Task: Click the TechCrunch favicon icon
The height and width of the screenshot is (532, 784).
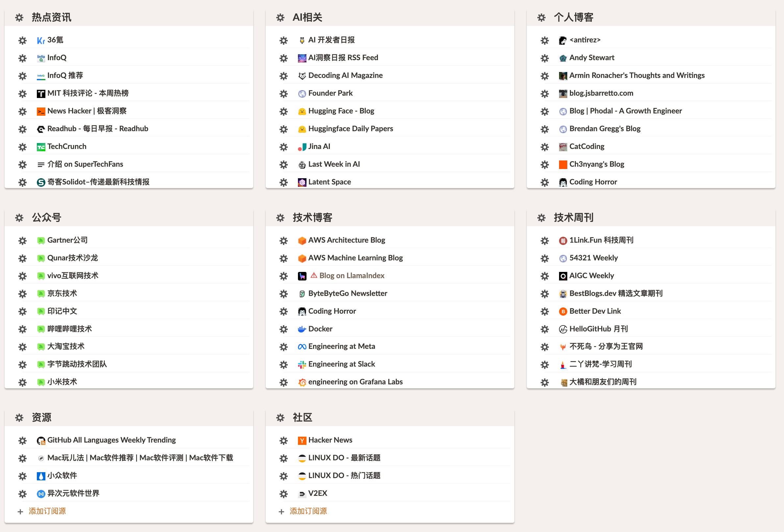Action: 41,147
